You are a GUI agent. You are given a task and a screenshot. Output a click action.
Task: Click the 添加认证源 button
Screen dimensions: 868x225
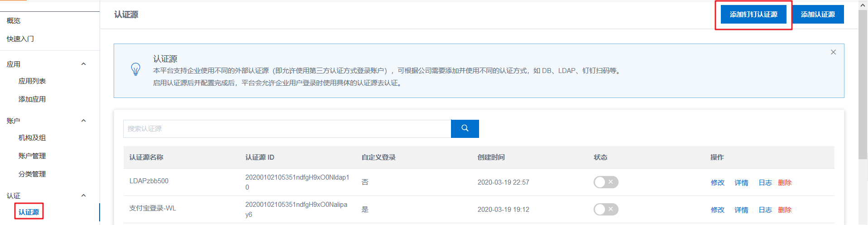coord(818,15)
